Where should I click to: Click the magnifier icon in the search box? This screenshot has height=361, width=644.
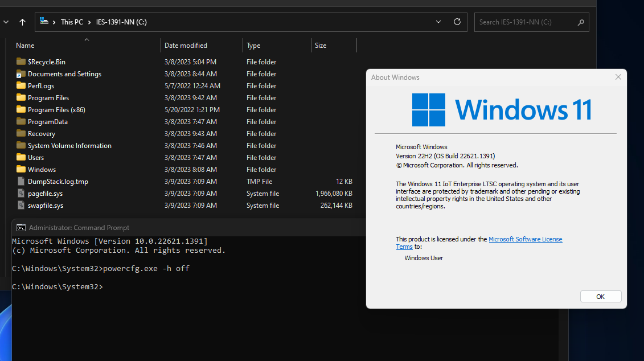click(x=581, y=22)
